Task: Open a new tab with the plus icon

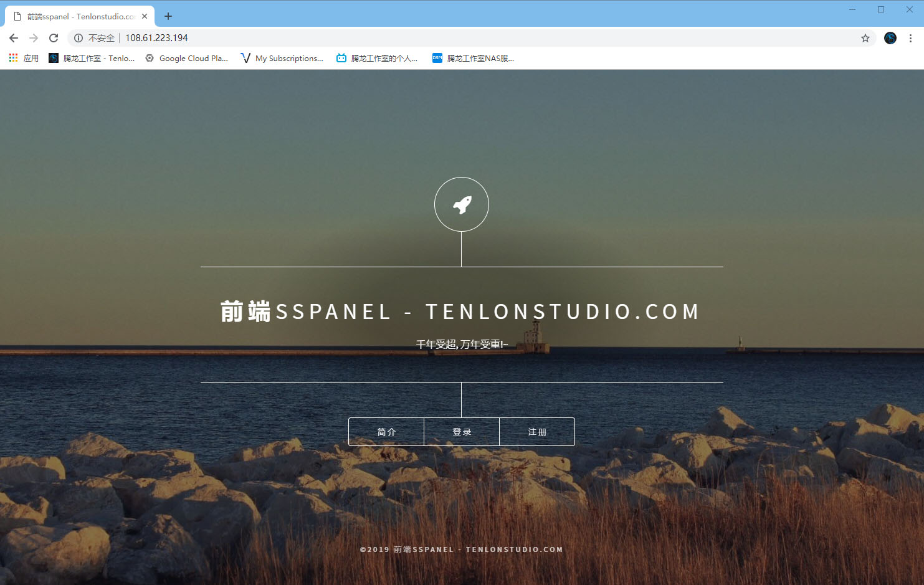Action: pos(168,16)
